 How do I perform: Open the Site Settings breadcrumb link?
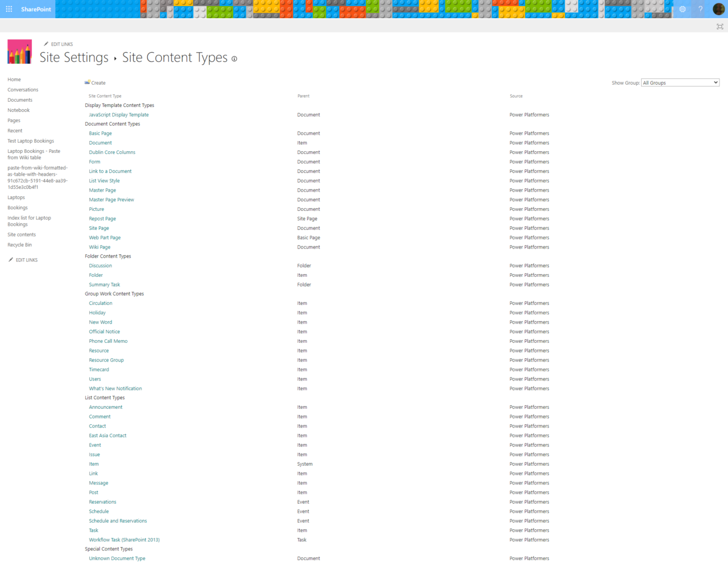pos(74,57)
